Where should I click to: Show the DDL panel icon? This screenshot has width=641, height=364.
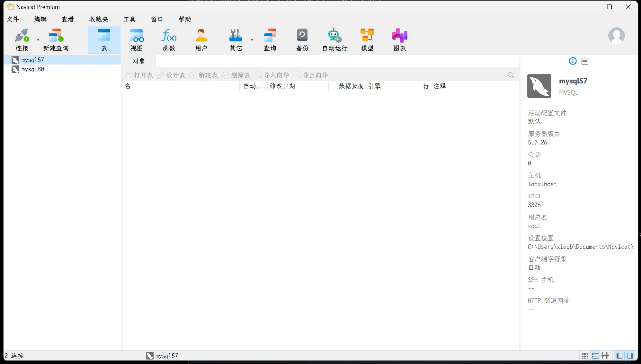585,61
